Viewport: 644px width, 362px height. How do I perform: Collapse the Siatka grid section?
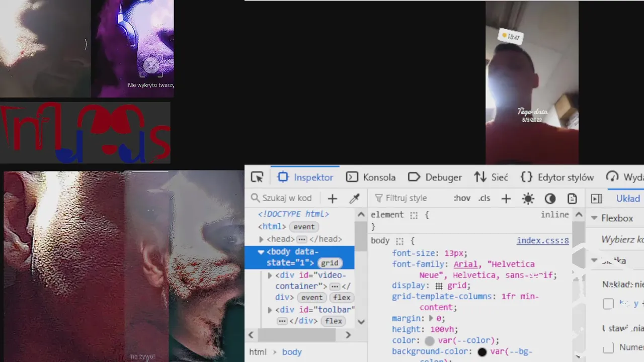[x=594, y=260]
